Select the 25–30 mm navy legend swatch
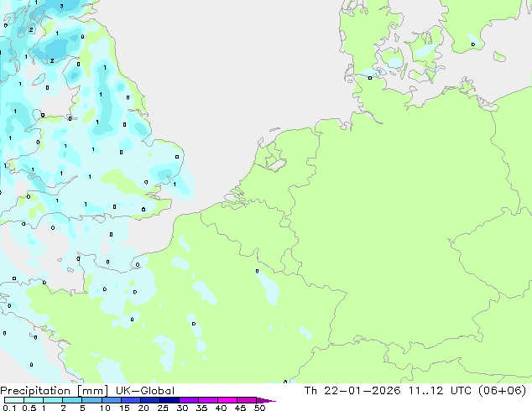The height and width of the screenshot is (411, 532). click(170, 400)
